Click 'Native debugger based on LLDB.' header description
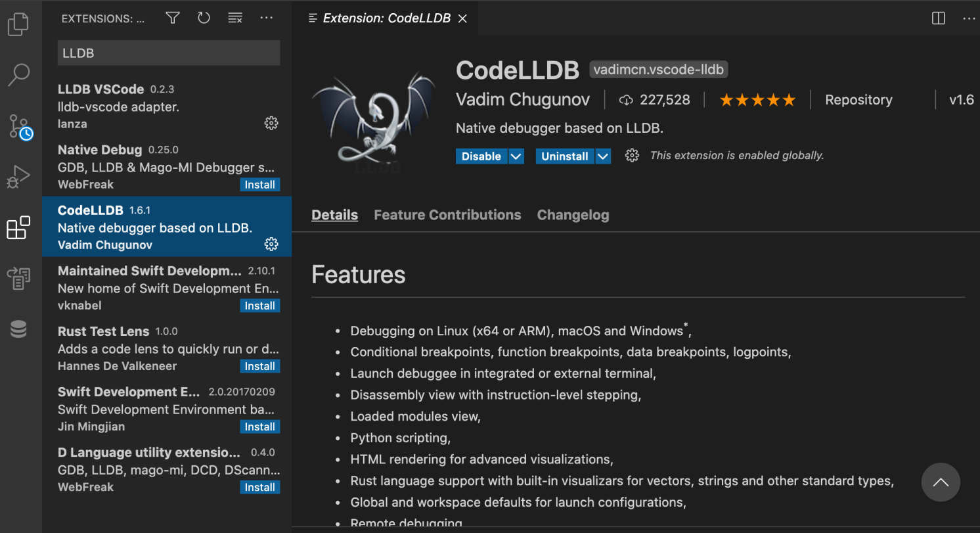980x533 pixels. coord(560,128)
